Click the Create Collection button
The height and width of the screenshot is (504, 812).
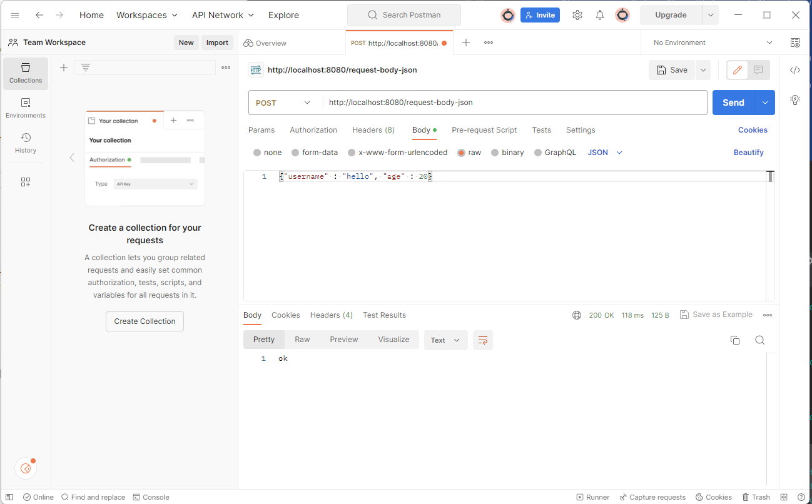pos(145,321)
